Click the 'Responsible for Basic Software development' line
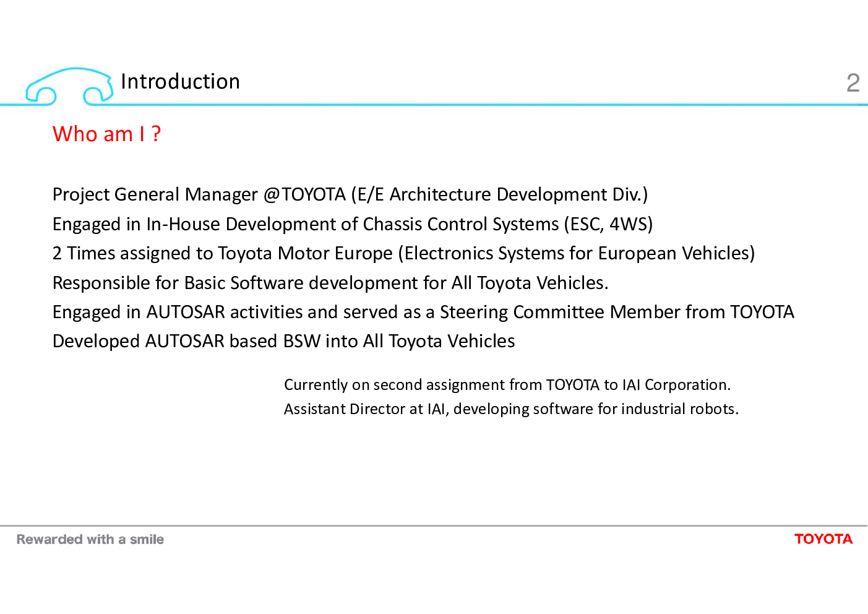 coord(330,283)
